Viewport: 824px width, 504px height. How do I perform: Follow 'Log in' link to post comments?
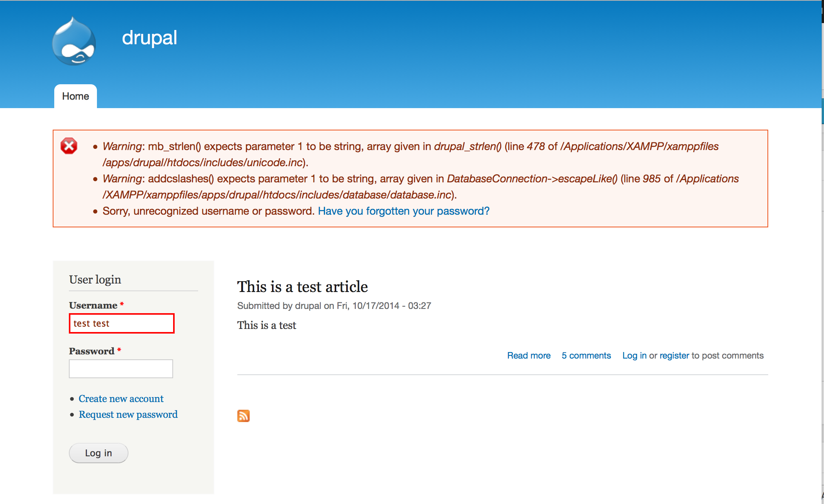point(634,355)
